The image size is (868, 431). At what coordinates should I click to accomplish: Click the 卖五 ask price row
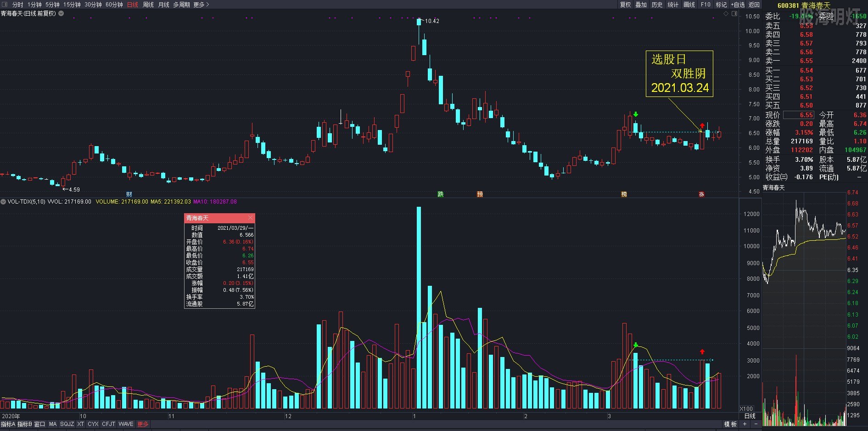[x=816, y=26]
